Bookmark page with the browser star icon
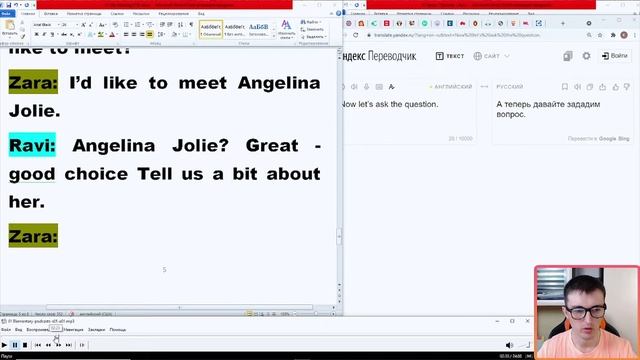640x360 pixels. pyautogui.click(x=600, y=36)
